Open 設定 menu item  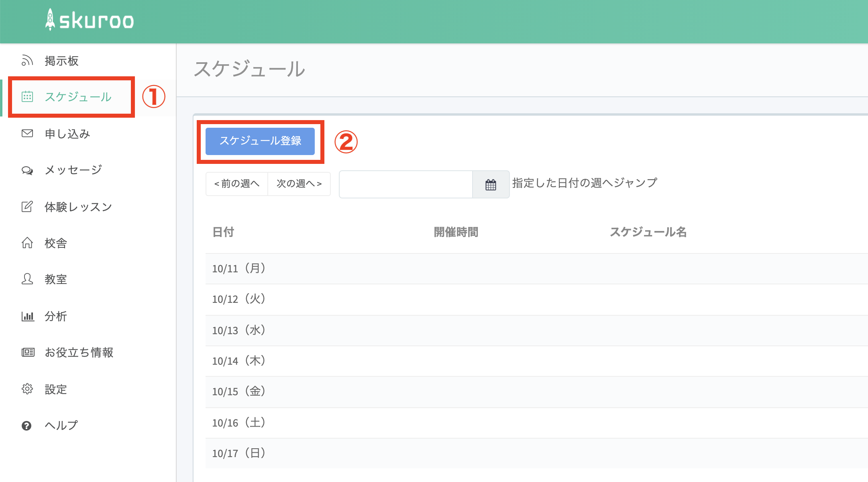coord(56,389)
